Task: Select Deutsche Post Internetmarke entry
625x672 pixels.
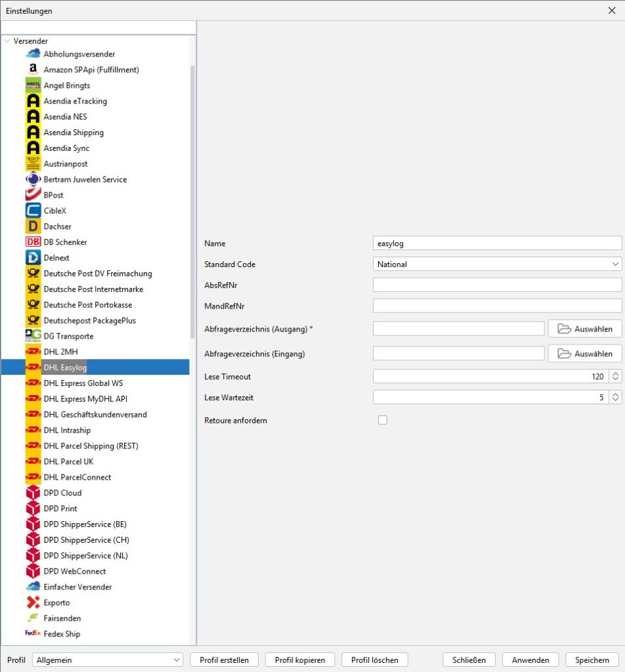Action: click(93, 289)
